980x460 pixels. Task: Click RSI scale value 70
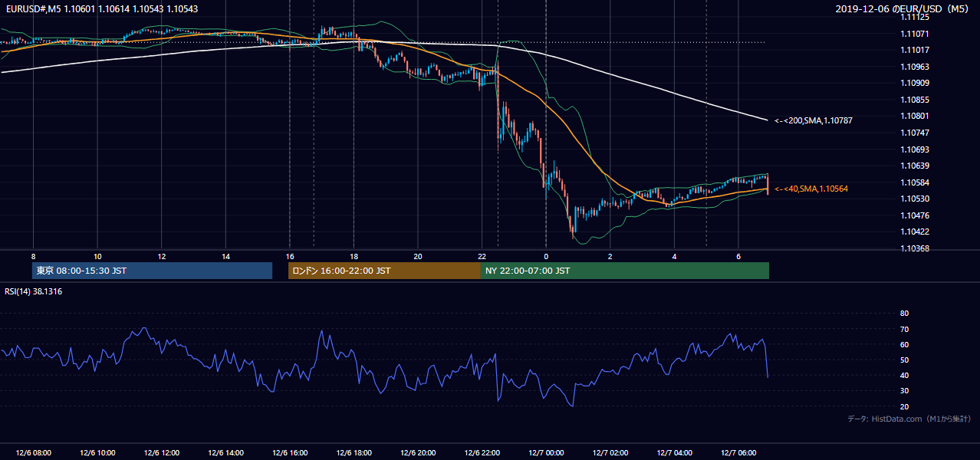pos(904,329)
